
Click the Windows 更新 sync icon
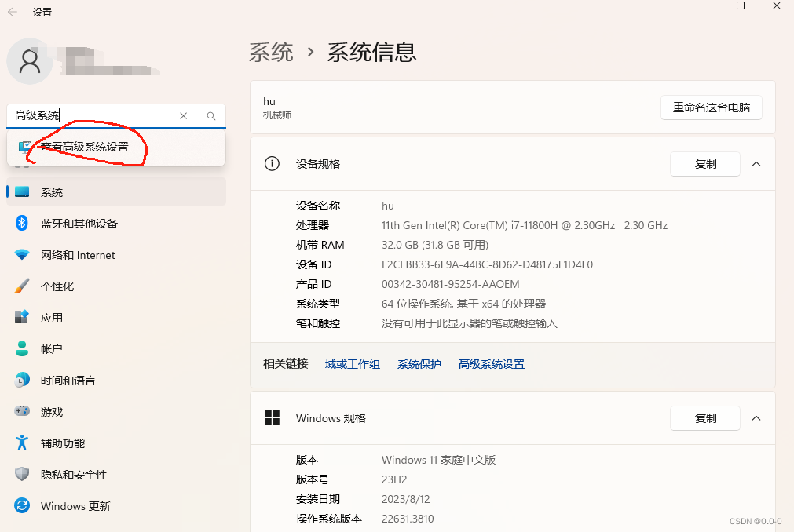click(x=22, y=505)
